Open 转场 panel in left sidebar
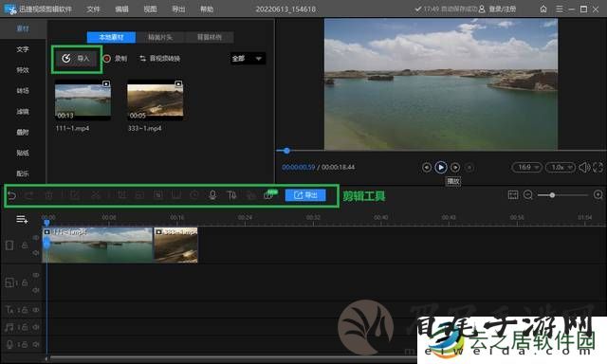This screenshot has height=364, width=607. [x=23, y=90]
